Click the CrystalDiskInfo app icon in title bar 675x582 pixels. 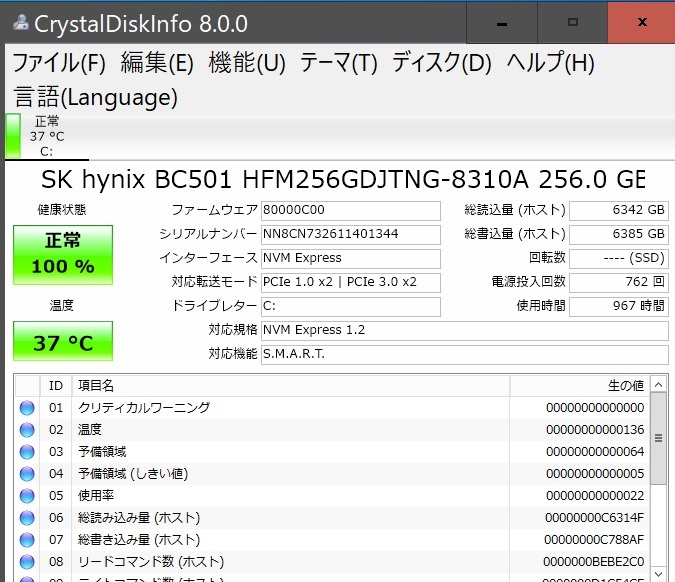point(21,22)
